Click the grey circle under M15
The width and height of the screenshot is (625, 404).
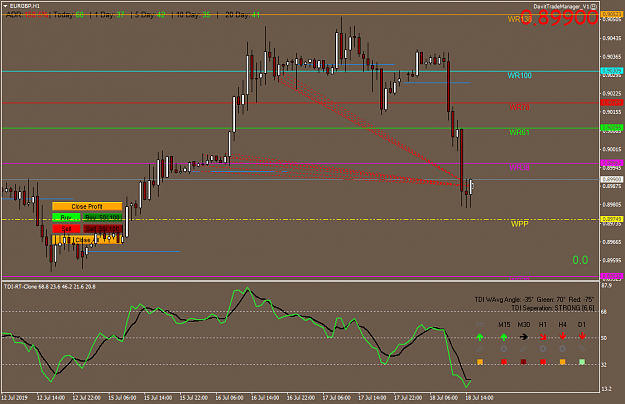(504, 349)
